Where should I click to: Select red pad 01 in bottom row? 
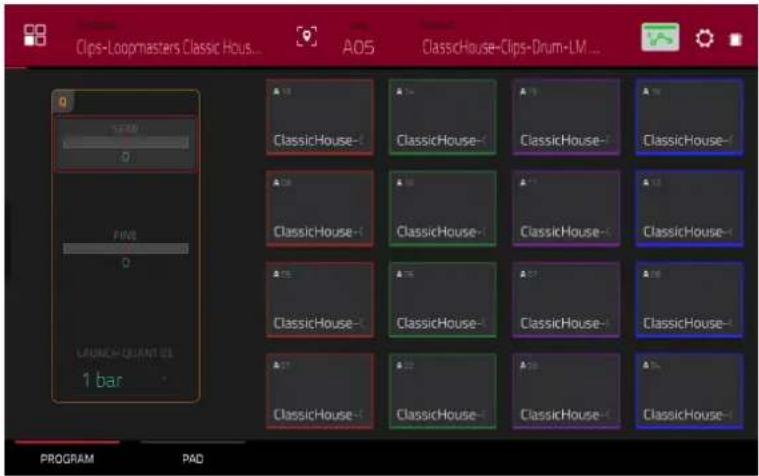pos(320,391)
